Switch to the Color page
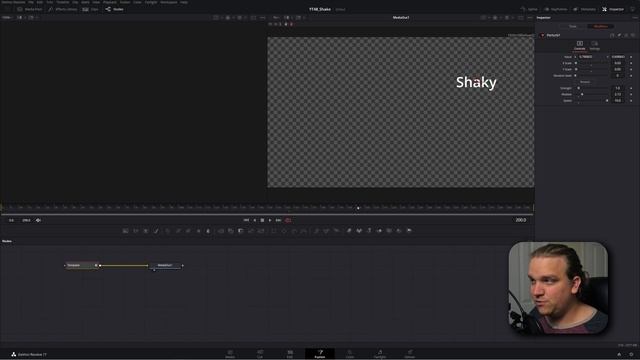 (x=350, y=354)
